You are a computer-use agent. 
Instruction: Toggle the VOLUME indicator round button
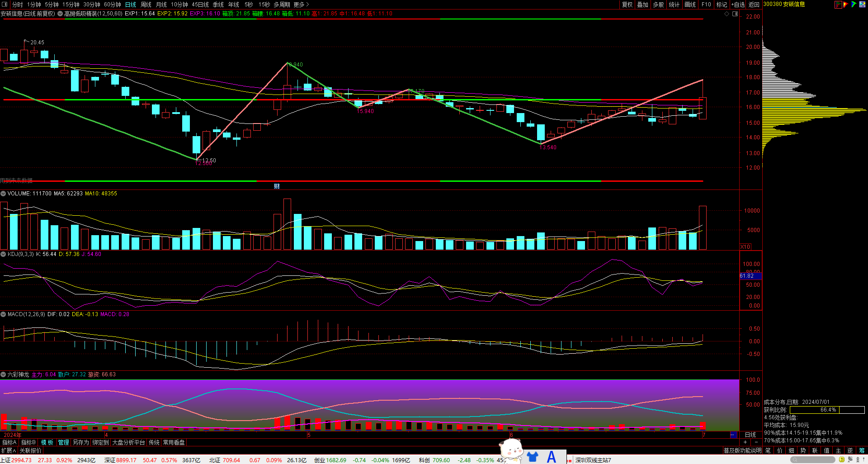coord(4,194)
